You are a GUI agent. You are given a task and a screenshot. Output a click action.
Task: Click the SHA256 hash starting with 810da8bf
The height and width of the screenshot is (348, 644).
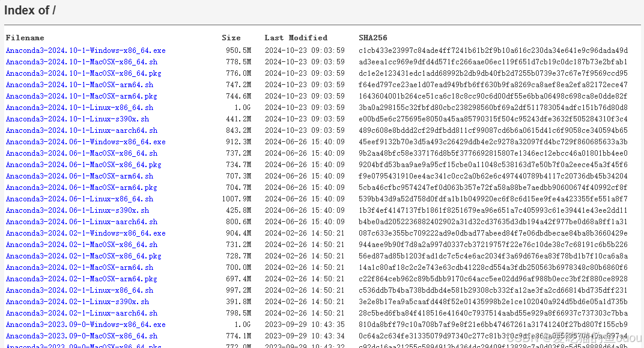coord(493,324)
